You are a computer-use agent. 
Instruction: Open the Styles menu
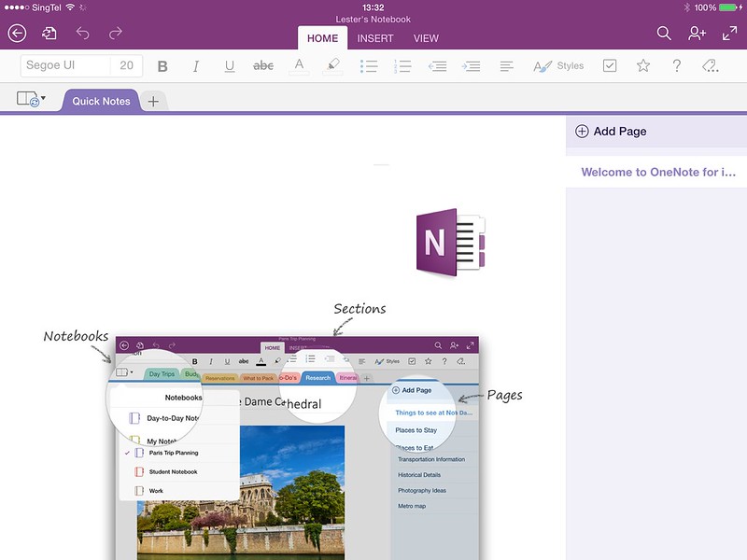click(x=558, y=66)
